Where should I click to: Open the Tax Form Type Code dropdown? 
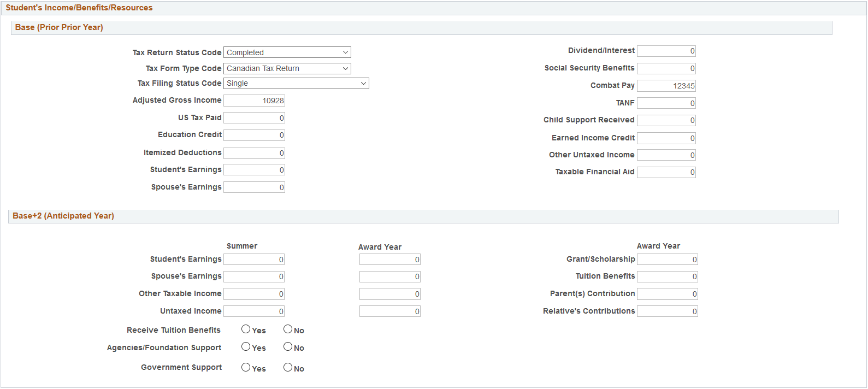coord(287,68)
